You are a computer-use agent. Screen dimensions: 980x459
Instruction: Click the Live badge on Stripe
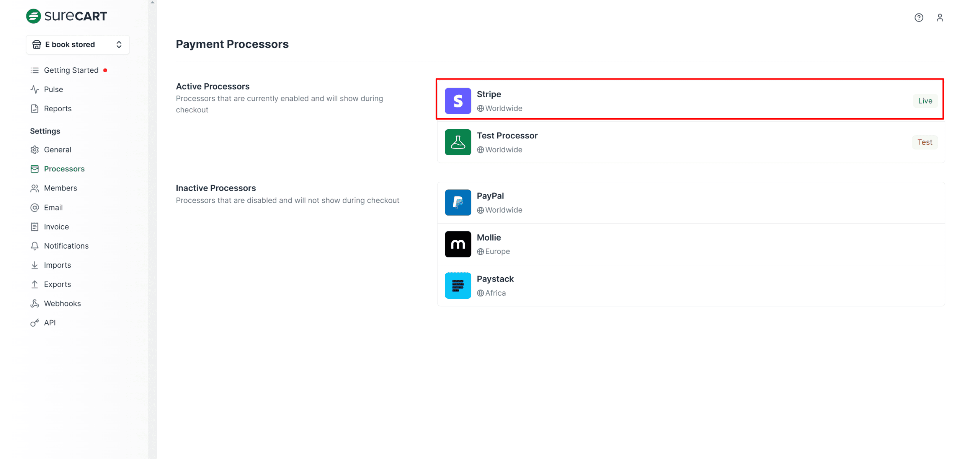click(x=924, y=101)
